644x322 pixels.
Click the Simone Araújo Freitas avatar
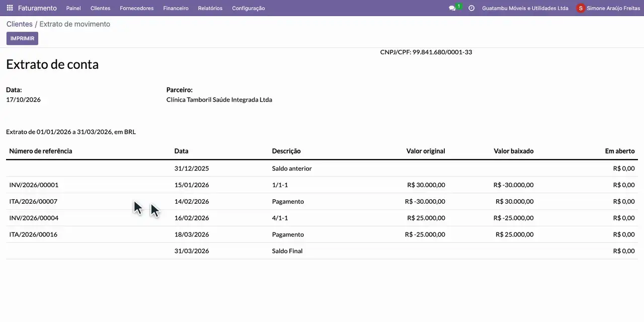pos(581,8)
